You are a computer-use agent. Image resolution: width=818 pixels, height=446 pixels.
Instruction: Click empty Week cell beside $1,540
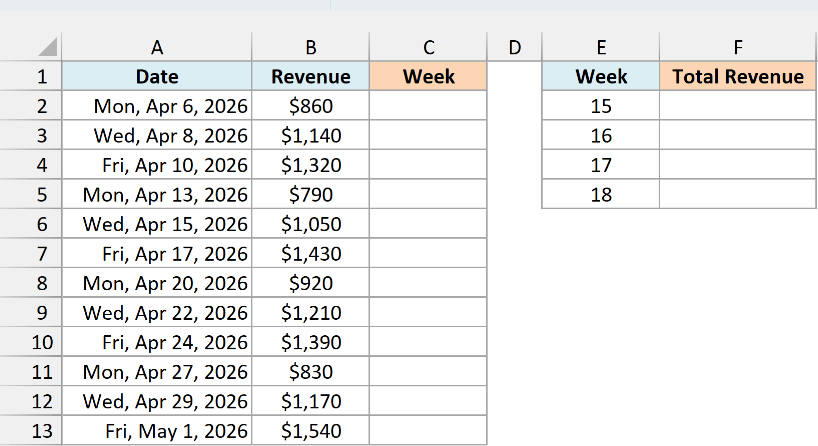pyautogui.click(x=428, y=431)
